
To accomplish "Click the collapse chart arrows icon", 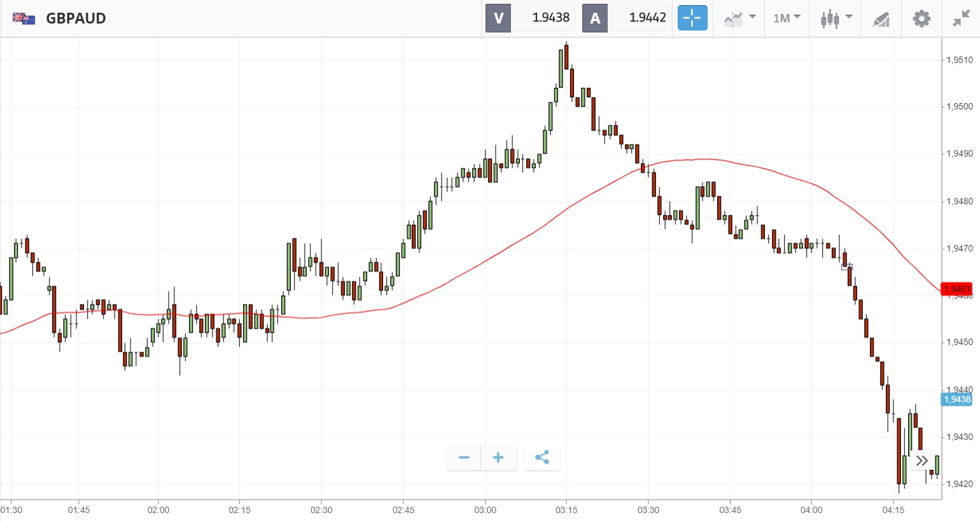I will (x=960, y=18).
